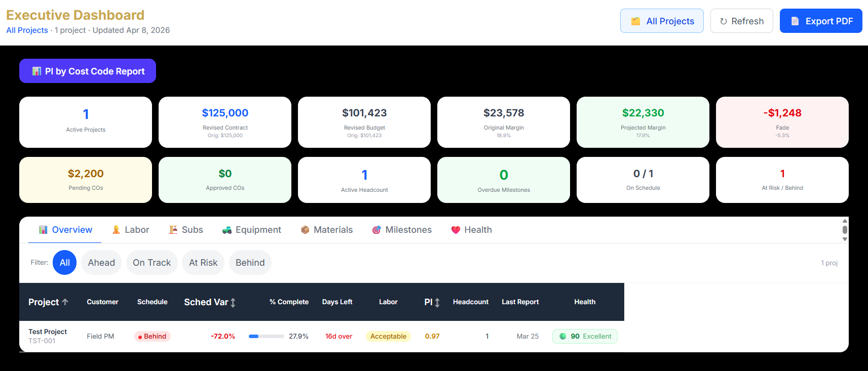The image size is (868, 371).
Task: Click the Approved COs card
Action: click(225, 180)
